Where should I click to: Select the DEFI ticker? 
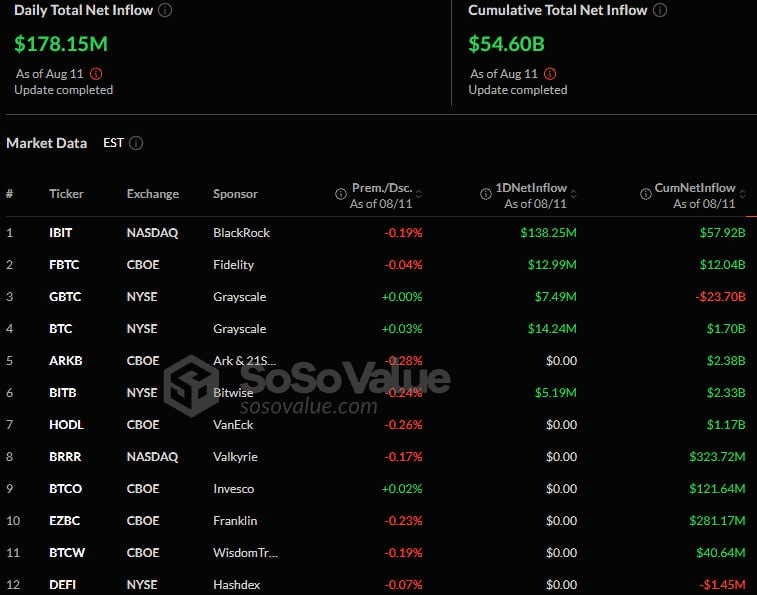pos(62,584)
